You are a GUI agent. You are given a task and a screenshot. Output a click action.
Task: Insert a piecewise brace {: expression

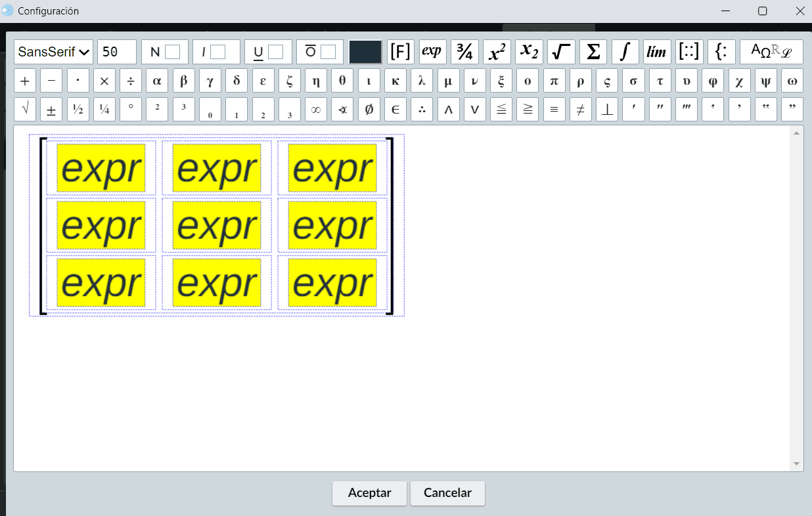tap(721, 52)
